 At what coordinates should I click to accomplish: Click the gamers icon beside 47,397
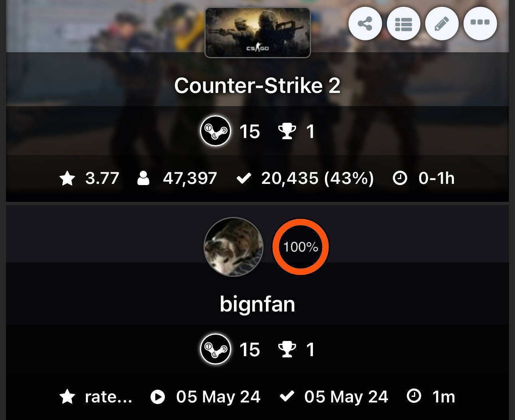143,178
